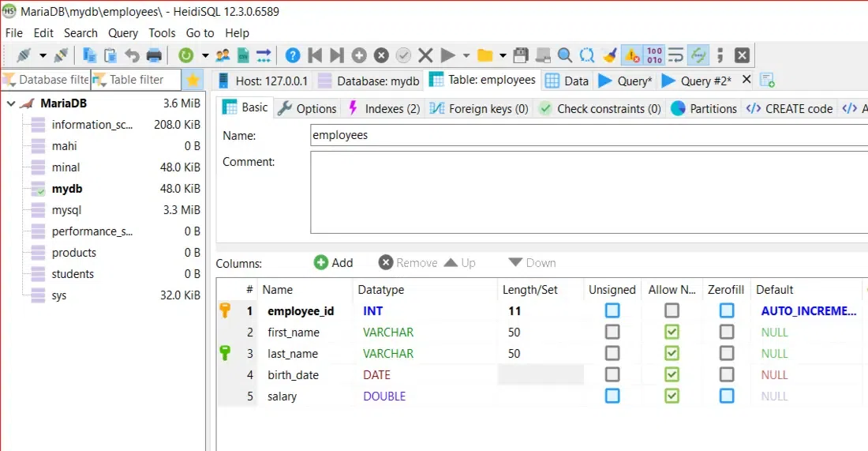The height and width of the screenshot is (451, 868).
Task: Open the User manager icon
Action: click(223, 55)
